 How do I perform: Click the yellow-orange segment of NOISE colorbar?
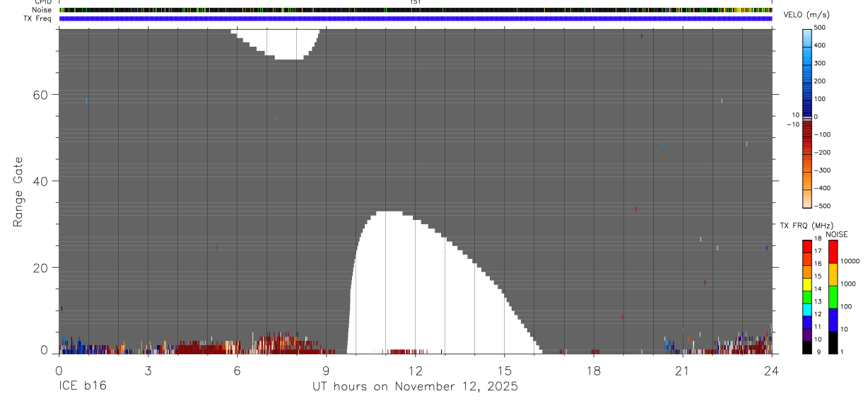pos(833,274)
